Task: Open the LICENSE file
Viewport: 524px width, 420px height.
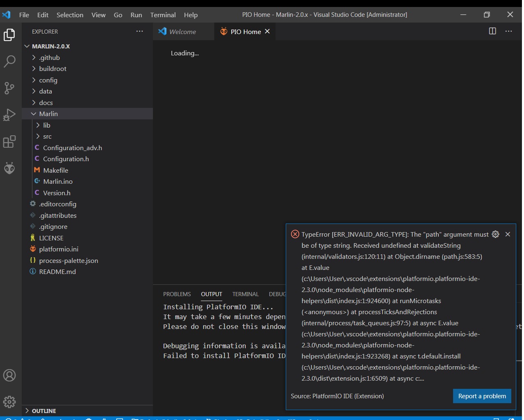Action: pos(87,238)
